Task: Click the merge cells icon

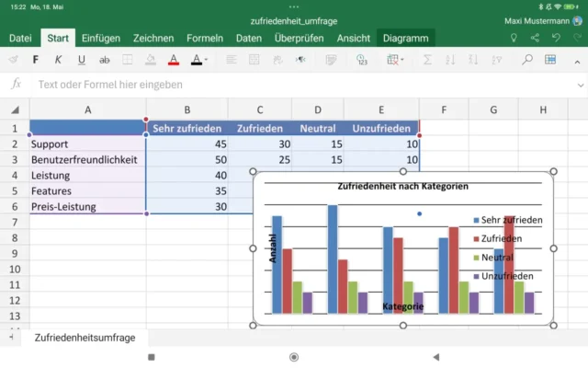Action: tap(254, 59)
